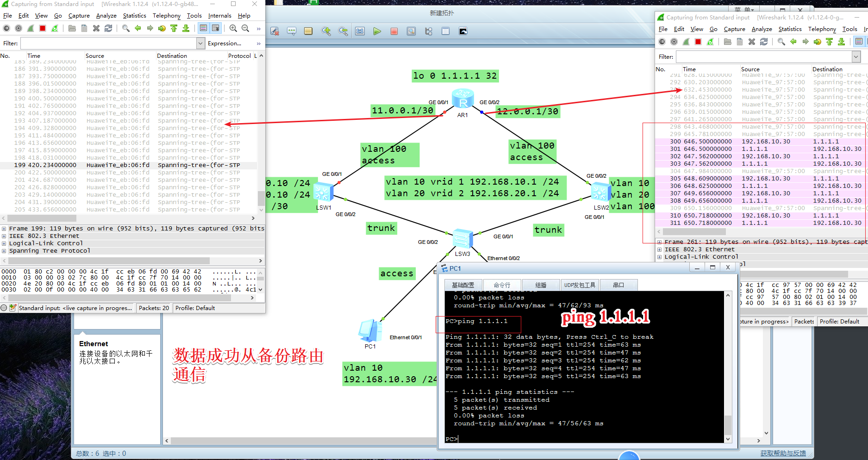Stop capture in right Wireshark window

[x=698, y=42]
